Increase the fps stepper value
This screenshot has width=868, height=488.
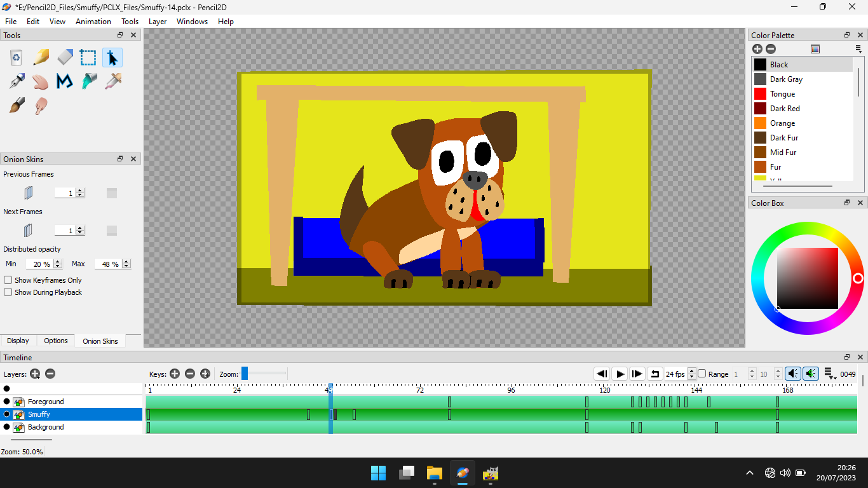pyautogui.click(x=692, y=372)
